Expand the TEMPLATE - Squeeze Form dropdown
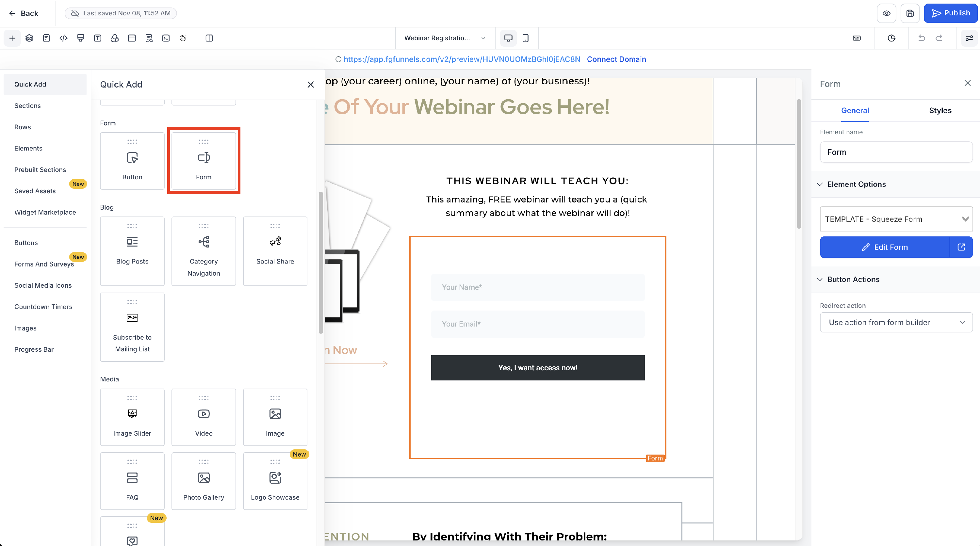The image size is (980, 546). [x=896, y=219]
